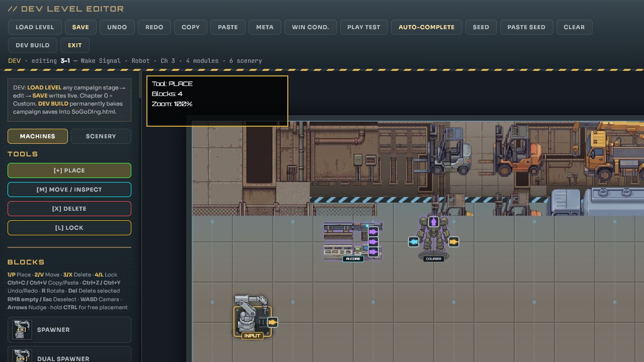Activate the [X] DELETE tool
Screen dimensions: 644x362
coord(69,209)
